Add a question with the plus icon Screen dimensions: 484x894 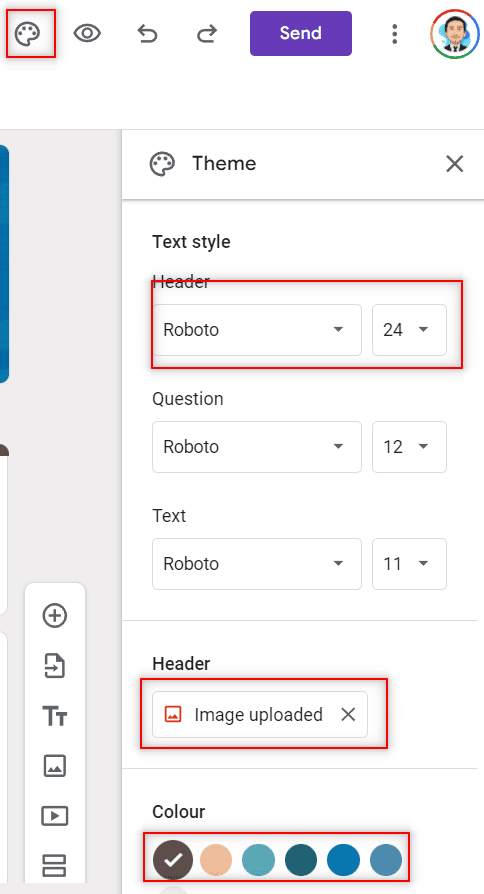(x=55, y=615)
